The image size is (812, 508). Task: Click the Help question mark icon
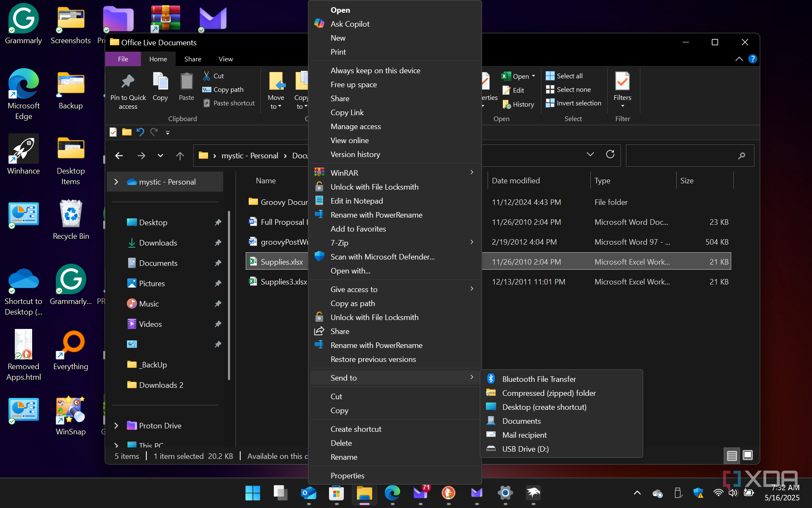click(752, 59)
